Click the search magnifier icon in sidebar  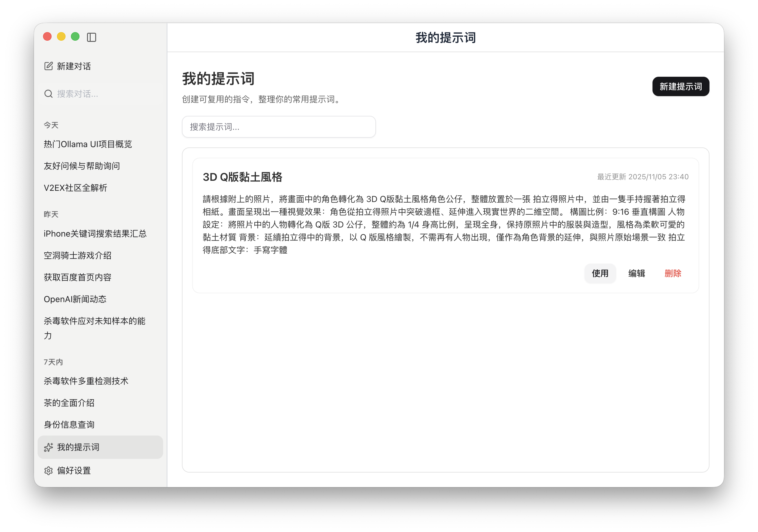[x=49, y=94]
